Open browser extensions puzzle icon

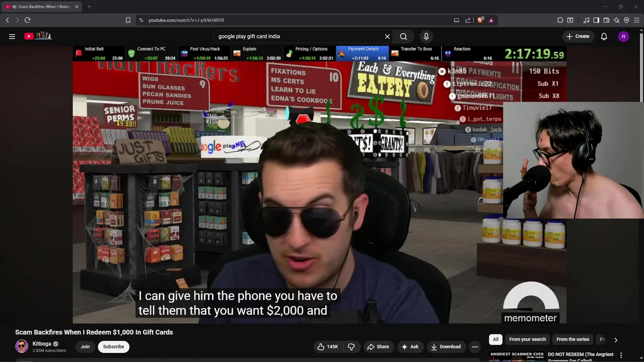coord(560,20)
